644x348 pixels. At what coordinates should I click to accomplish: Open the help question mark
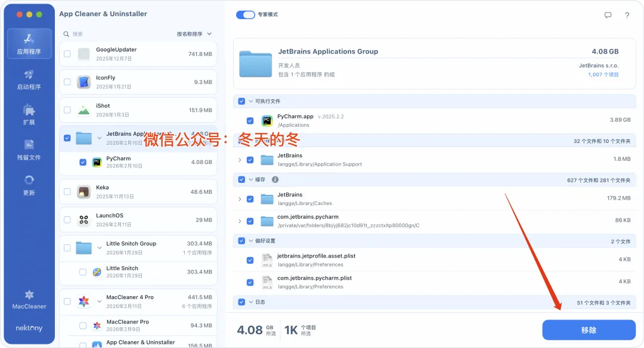coord(627,15)
